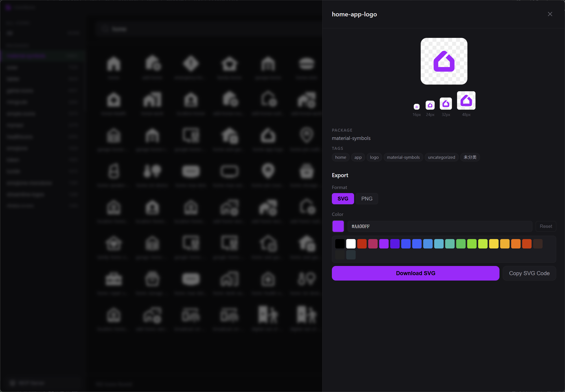Click the 'home' tag chip
The width and height of the screenshot is (565, 392).
pos(340,157)
